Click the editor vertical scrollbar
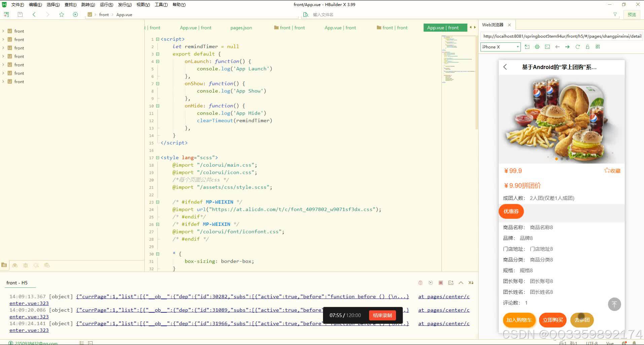Viewport: 644px width, 345px height. coord(476,82)
